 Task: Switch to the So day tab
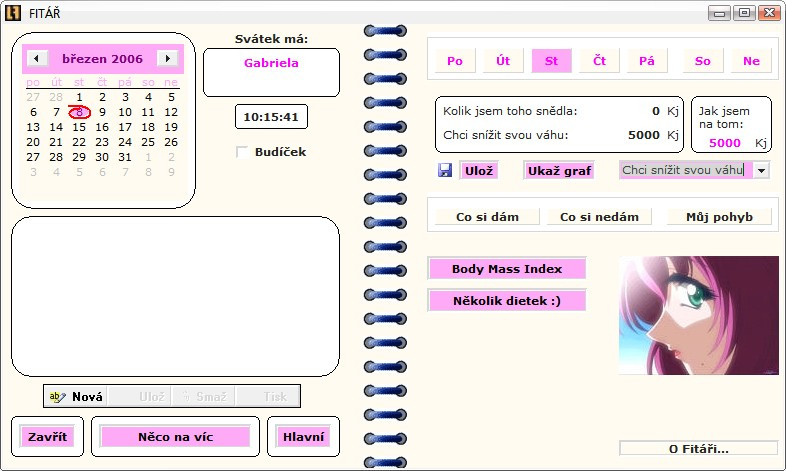[703, 61]
